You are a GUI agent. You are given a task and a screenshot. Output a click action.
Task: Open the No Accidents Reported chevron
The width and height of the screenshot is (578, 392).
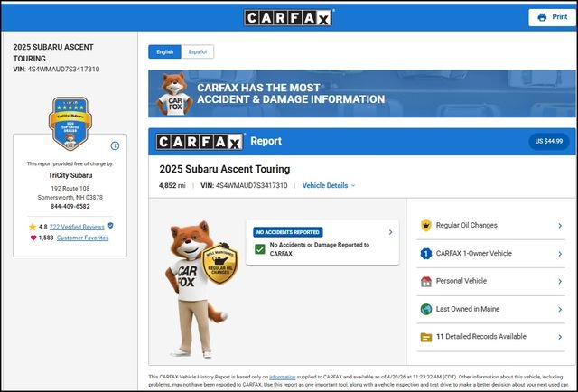390,232
